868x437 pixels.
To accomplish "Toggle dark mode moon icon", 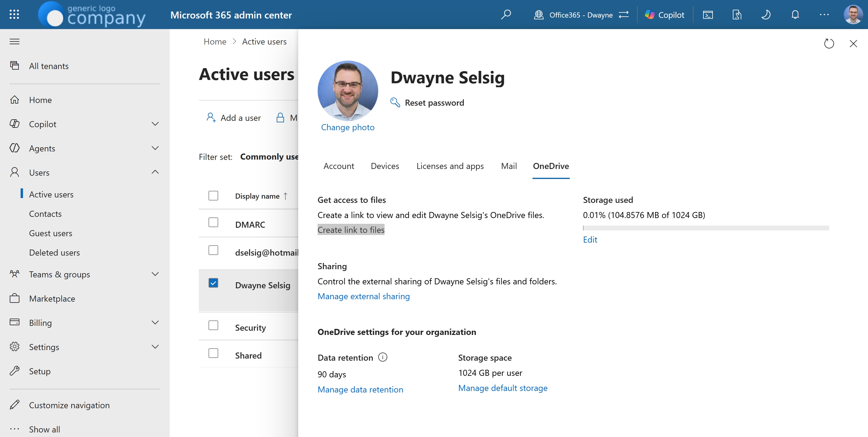I will [766, 15].
